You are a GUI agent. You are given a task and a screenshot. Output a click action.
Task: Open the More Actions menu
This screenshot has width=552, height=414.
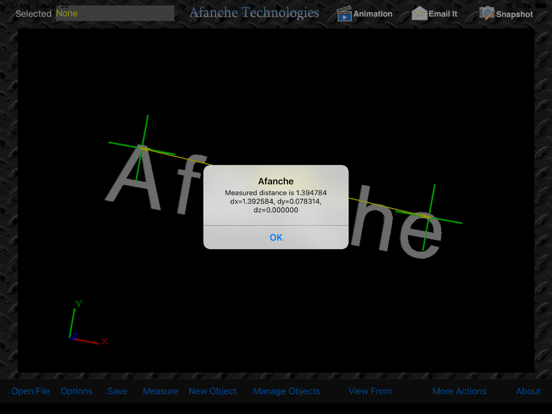pyautogui.click(x=459, y=391)
